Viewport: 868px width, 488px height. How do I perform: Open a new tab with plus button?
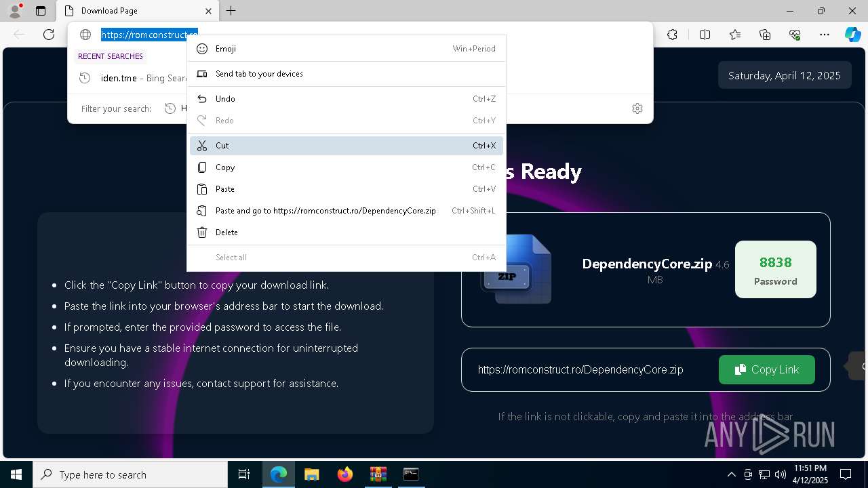pyautogui.click(x=231, y=11)
